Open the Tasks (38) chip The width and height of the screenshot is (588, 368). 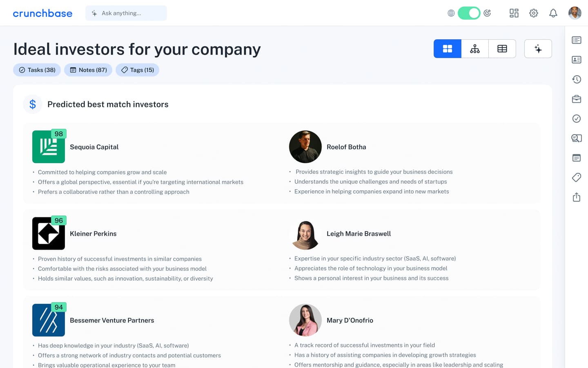[37, 70]
